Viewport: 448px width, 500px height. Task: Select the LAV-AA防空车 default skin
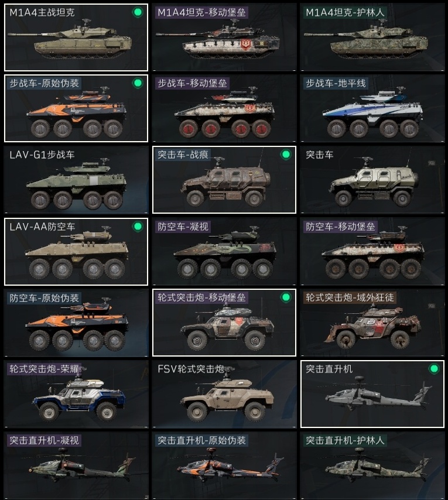tap(76, 252)
